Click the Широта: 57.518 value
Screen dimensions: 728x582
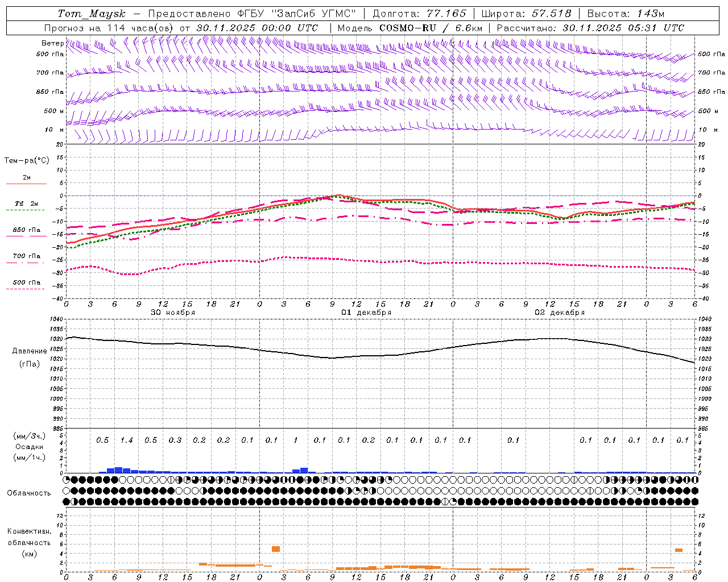pos(526,14)
